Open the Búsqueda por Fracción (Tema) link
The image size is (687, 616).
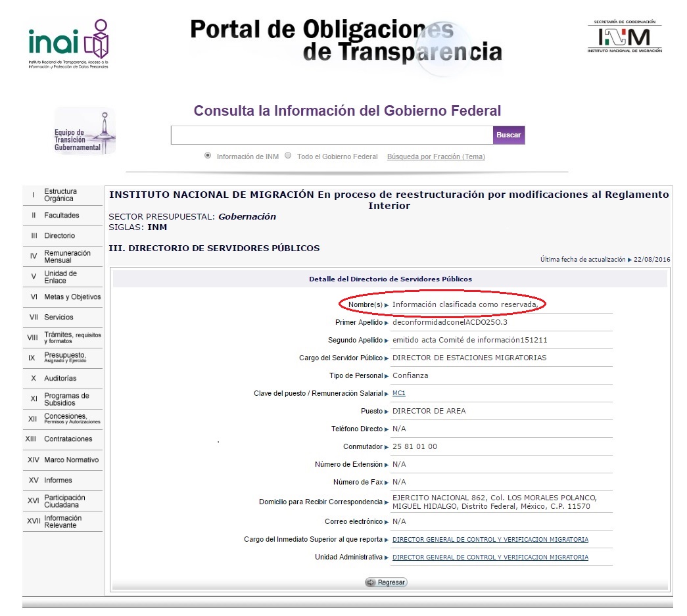tap(436, 156)
